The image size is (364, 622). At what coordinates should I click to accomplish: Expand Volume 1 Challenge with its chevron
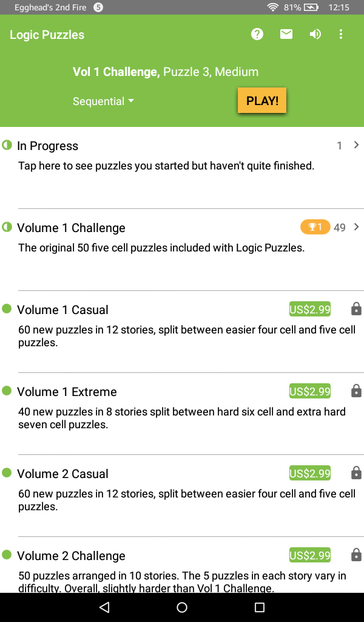click(356, 227)
